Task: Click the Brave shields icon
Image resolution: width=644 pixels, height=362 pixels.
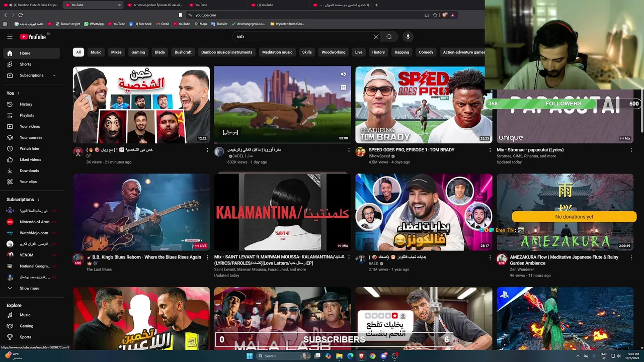Action: click(444, 15)
